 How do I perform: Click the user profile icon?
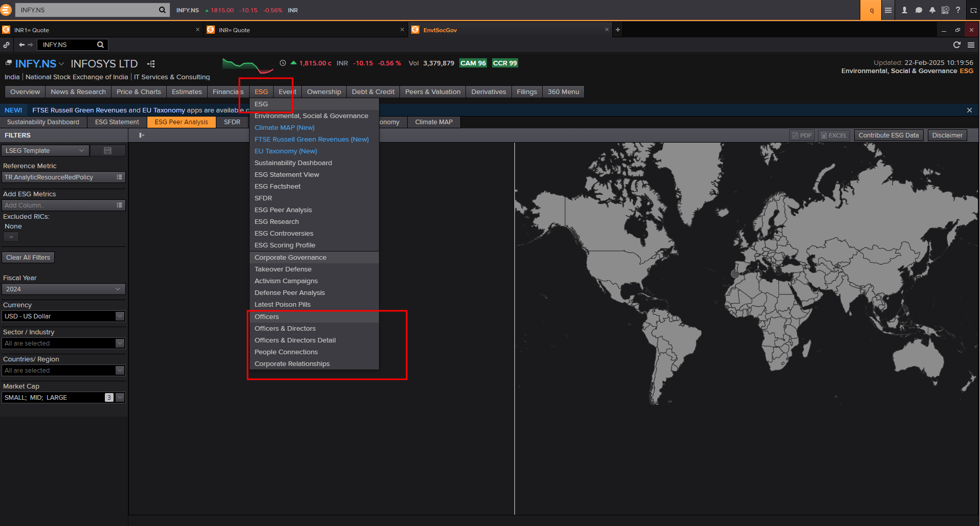(x=904, y=10)
